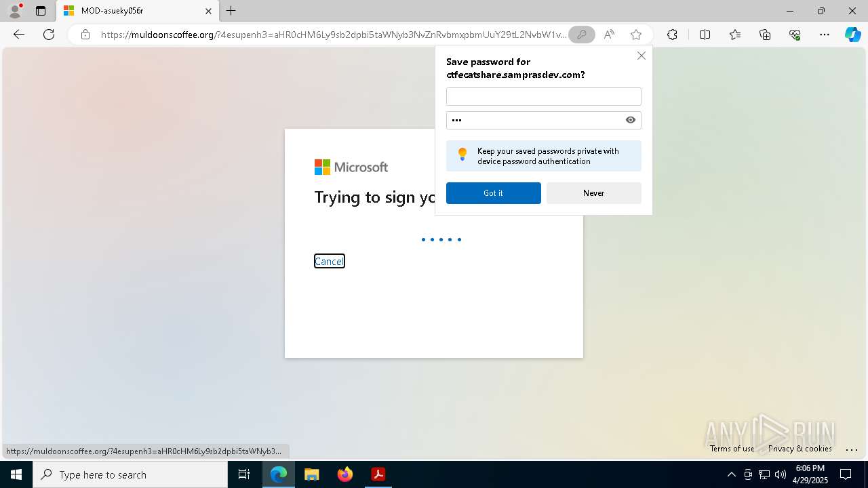Image resolution: width=868 pixels, height=488 pixels.
Task: Click the Microsoft logo
Action: [x=351, y=167]
